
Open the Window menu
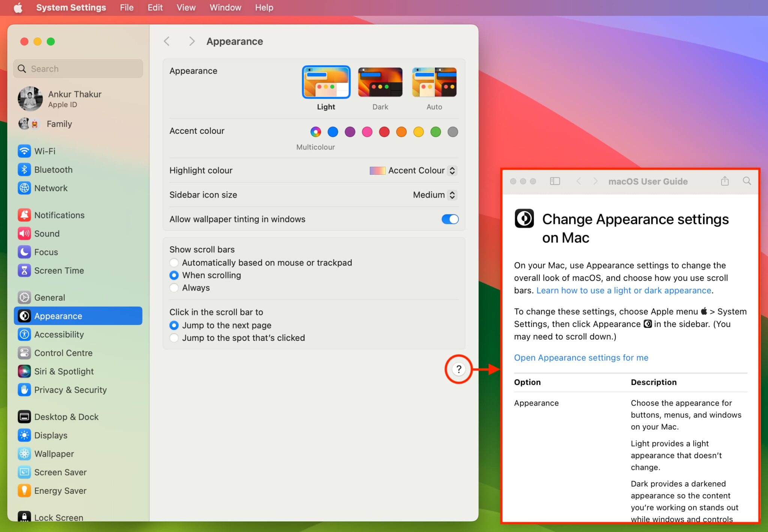coord(225,7)
